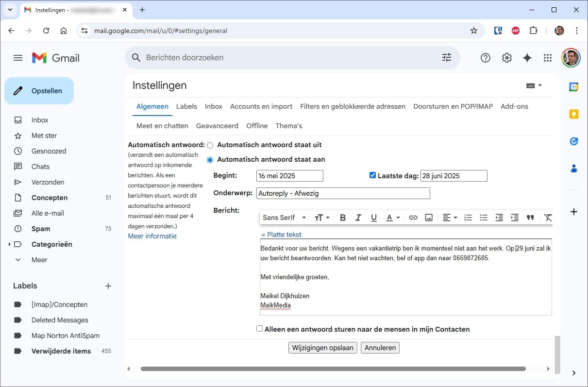
Task: Increase indent of the text
Action: click(x=515, y=218)
